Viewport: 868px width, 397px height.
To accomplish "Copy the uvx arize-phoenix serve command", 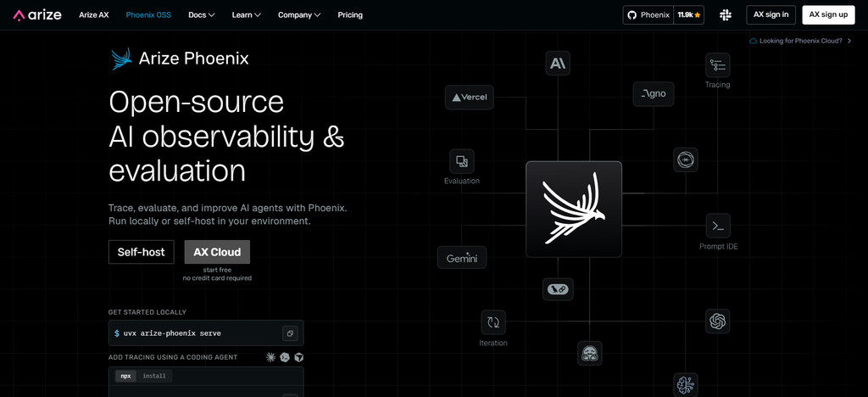I will [x=290, y=333].
